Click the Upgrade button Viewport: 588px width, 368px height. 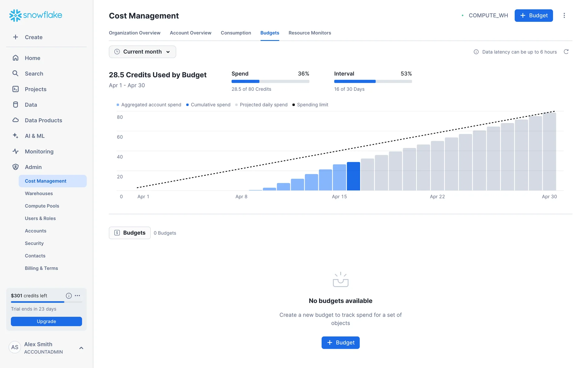pyautogui.click(x=46, y=321)
